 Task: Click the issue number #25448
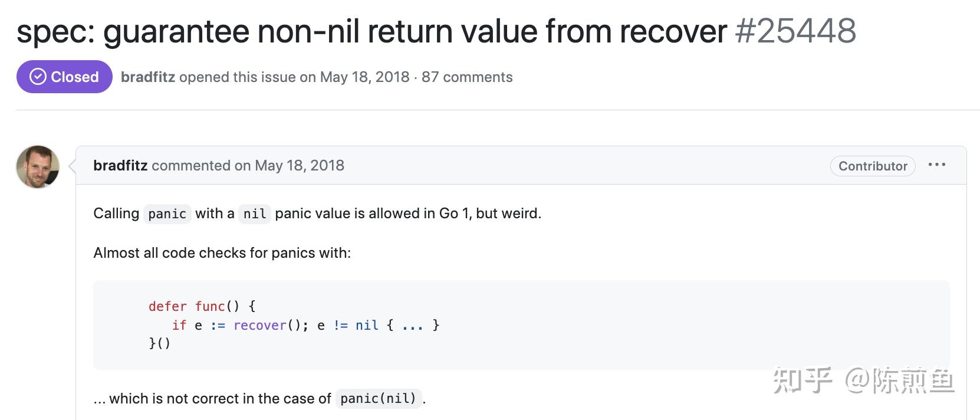(x=795, y=31)
